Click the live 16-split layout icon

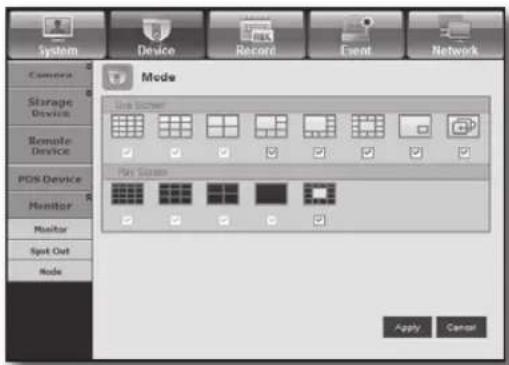coord(127,126)
